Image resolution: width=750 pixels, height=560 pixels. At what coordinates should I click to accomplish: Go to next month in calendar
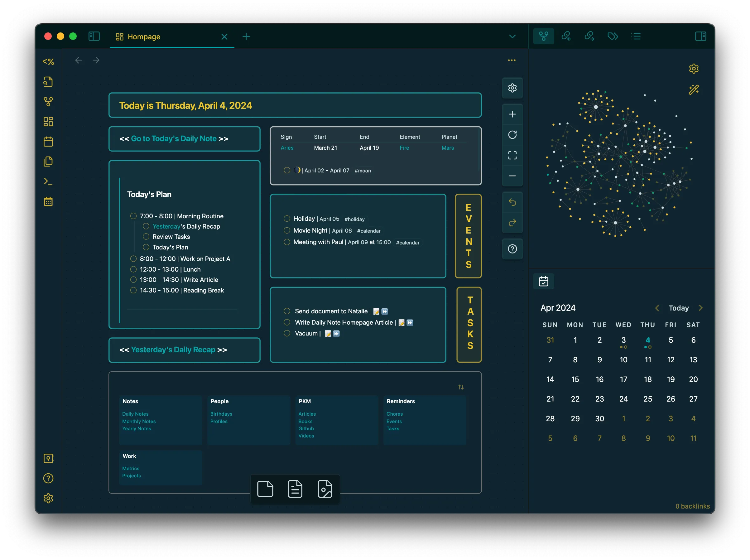point(700,308)
